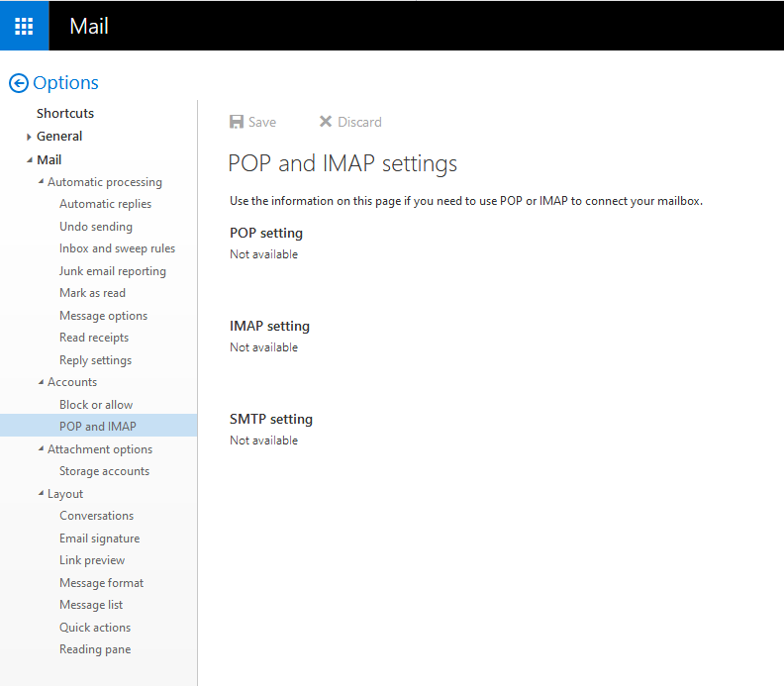Click the Discard X icon
This screenshot has width=784, height=686.
click(325, 122)
